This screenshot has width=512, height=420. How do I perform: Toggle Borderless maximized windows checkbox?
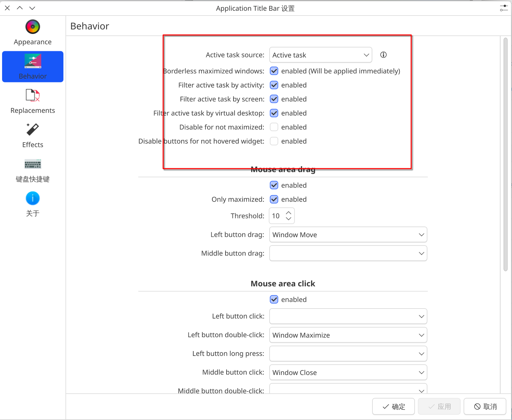(x=274, y=71)
